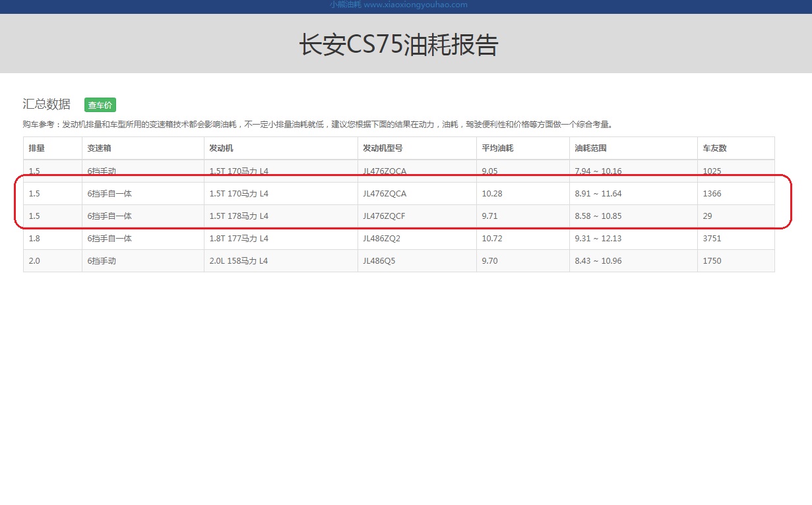812x505 pixels.
Task: Select engine cell 2.0L 158马力 L4
Action: point(239,261)
